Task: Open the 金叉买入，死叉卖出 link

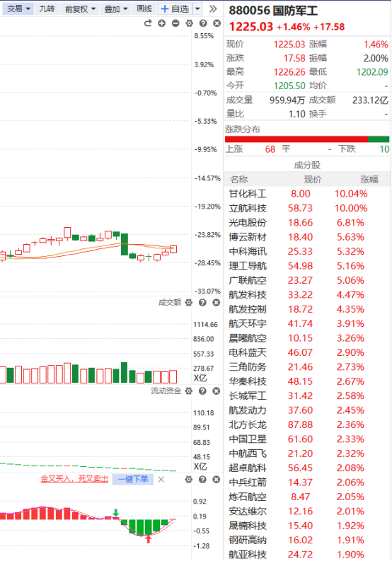Action: click(x=74, y=479)
